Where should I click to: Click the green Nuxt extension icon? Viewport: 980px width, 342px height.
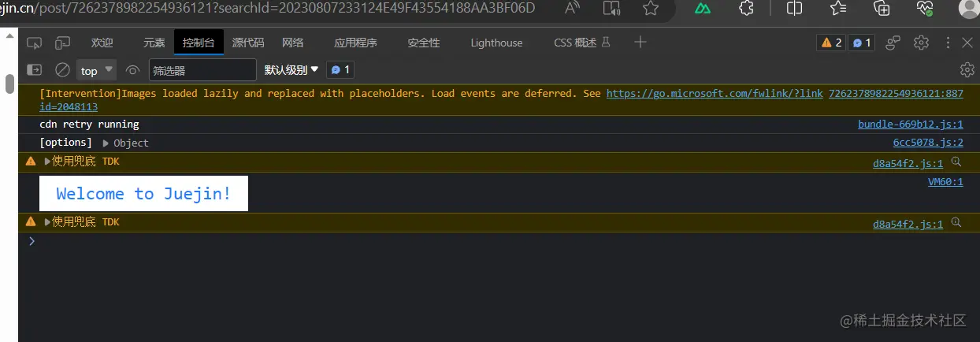coord(703,8)
